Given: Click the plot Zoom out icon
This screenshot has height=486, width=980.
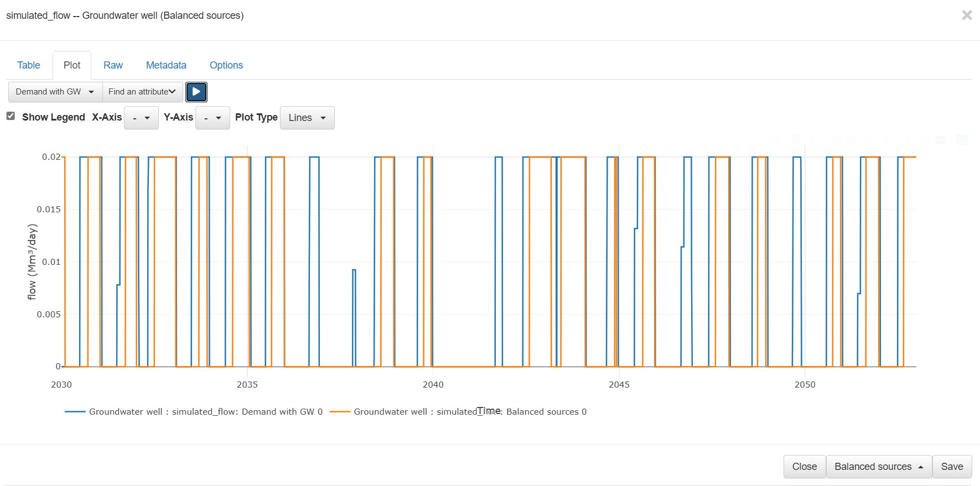Looking at the screenshot, I should (852, 140).
